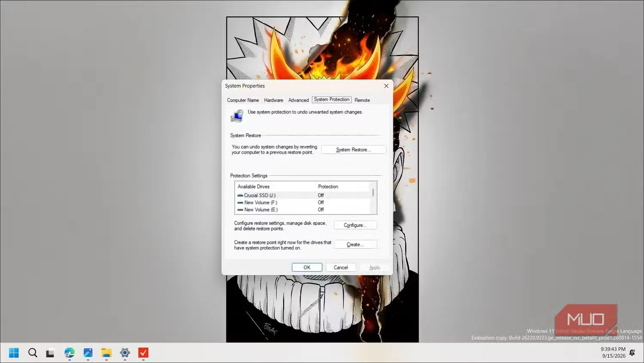Click the Off status for New Volume (E:)
The width and height of the screenshot is (644, 363).
321,210
